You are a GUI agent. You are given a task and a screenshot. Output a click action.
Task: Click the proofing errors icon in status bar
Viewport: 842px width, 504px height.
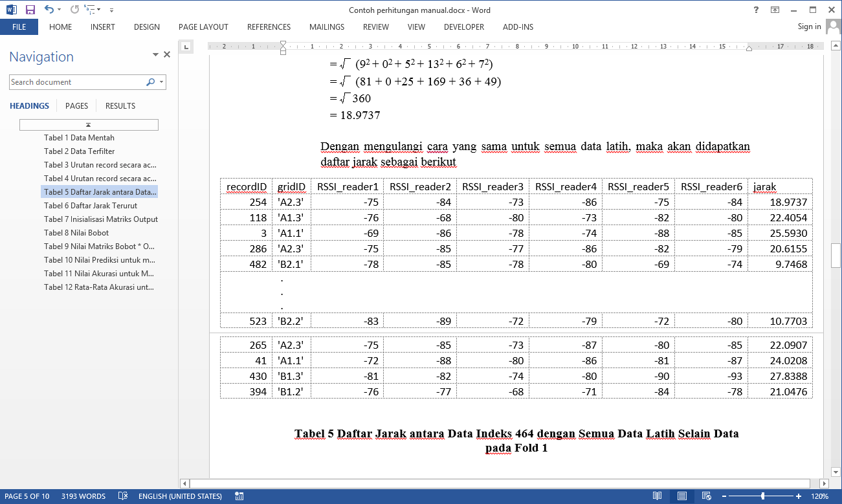(123, 496)
